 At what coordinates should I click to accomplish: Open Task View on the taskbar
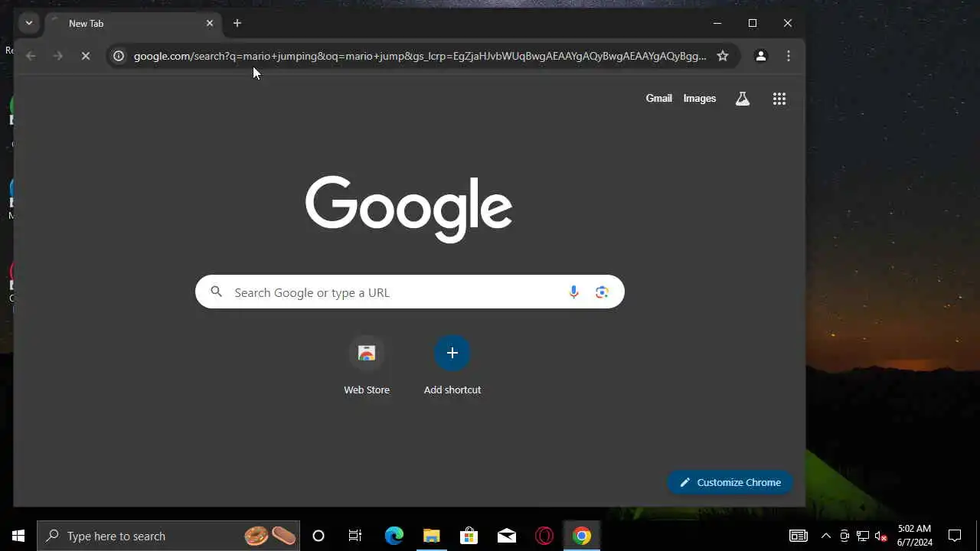pos(355,536)
